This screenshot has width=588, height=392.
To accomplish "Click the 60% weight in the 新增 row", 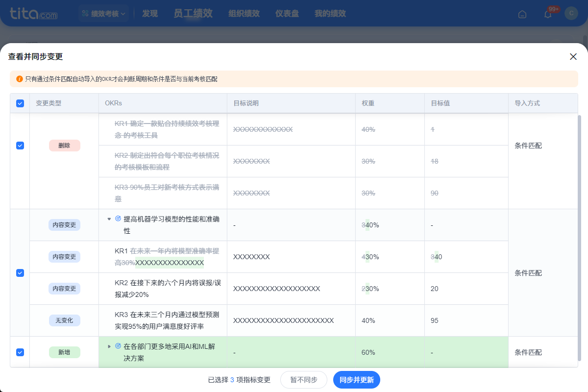I will 368,352.
